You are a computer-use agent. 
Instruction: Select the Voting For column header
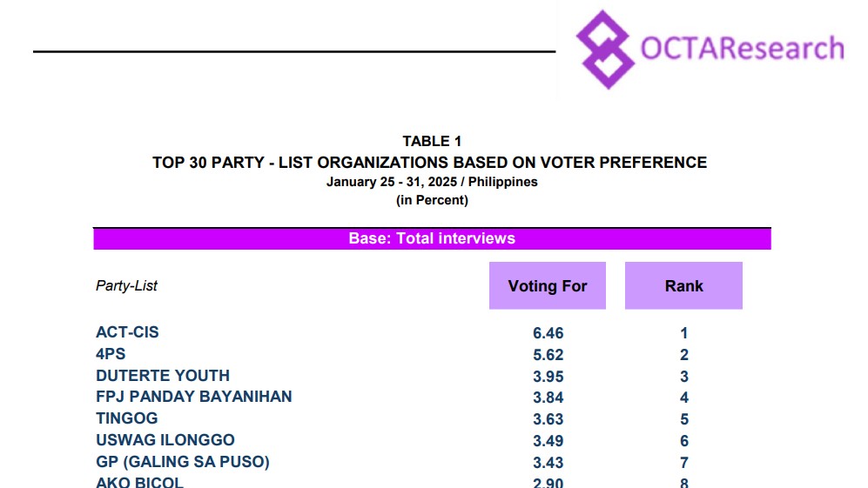[548, 285]
